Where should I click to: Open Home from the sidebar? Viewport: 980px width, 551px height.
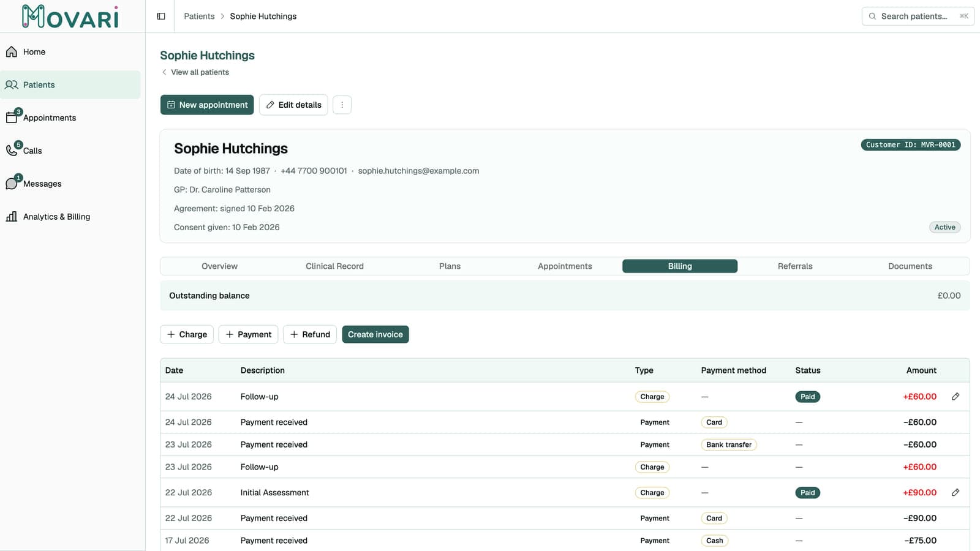pyautogui.click(x=70, y=52)
